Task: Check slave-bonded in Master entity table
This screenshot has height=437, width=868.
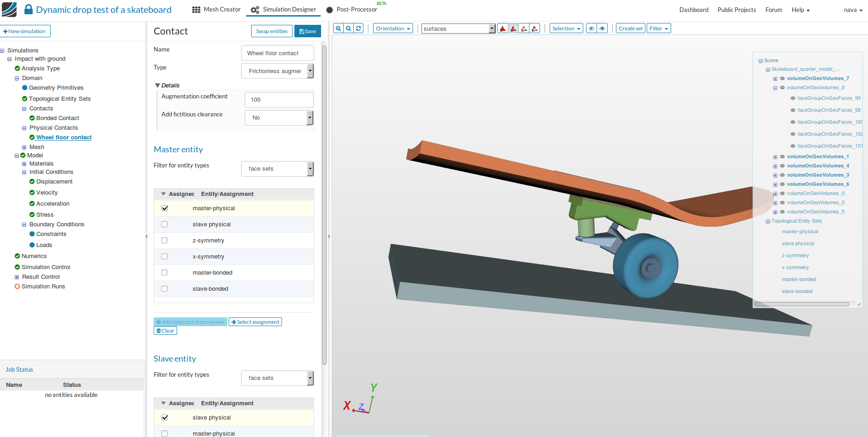Action: click(x=165, y=289)
